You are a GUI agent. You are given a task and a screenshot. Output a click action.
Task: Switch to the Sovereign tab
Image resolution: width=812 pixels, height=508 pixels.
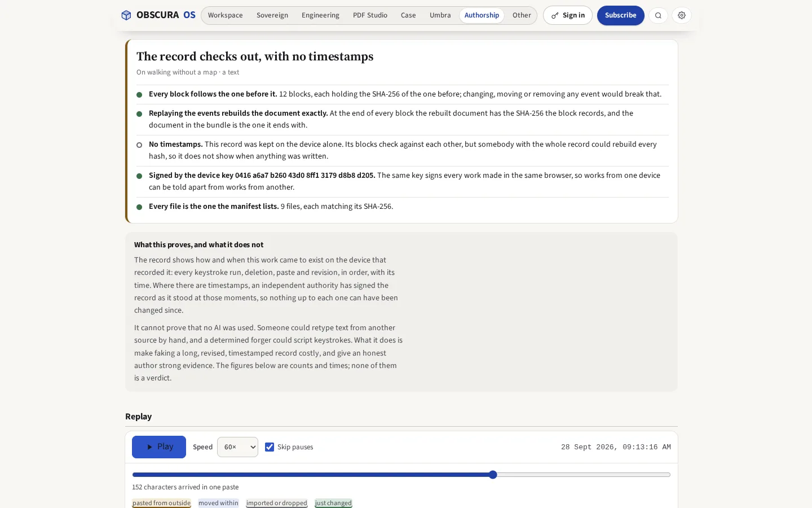coord(272,15)
